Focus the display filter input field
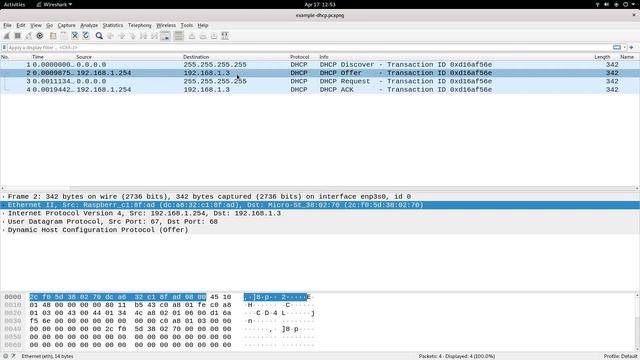640x360 pixels. point(309,47)
